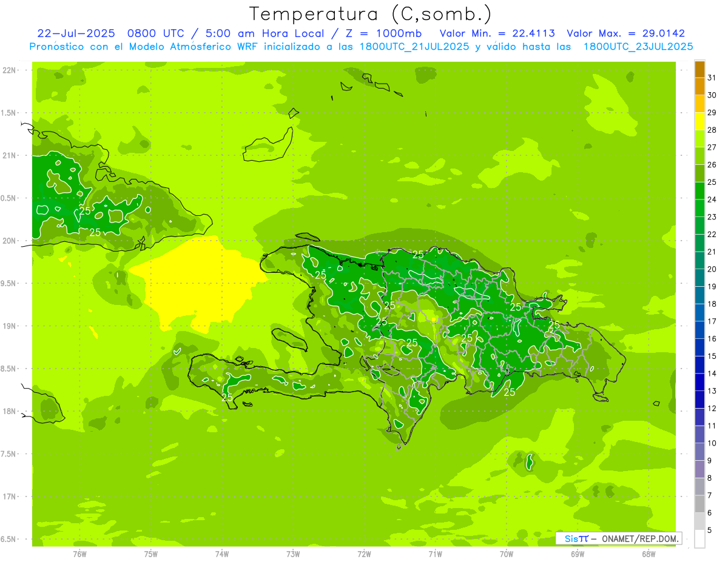This screenshot has width=728, height=562.
Task: Click the legend value "28"
Action: click(x=712, y=130)
